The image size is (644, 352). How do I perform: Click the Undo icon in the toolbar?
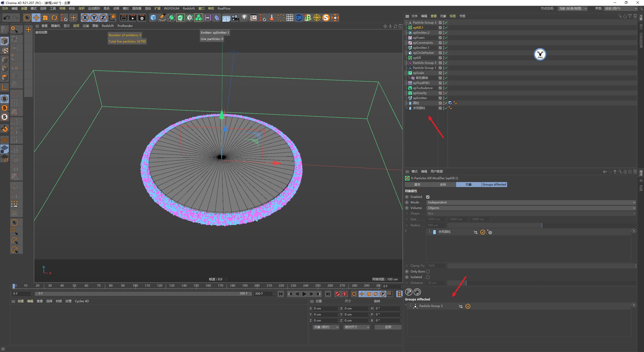pos(7,18)
